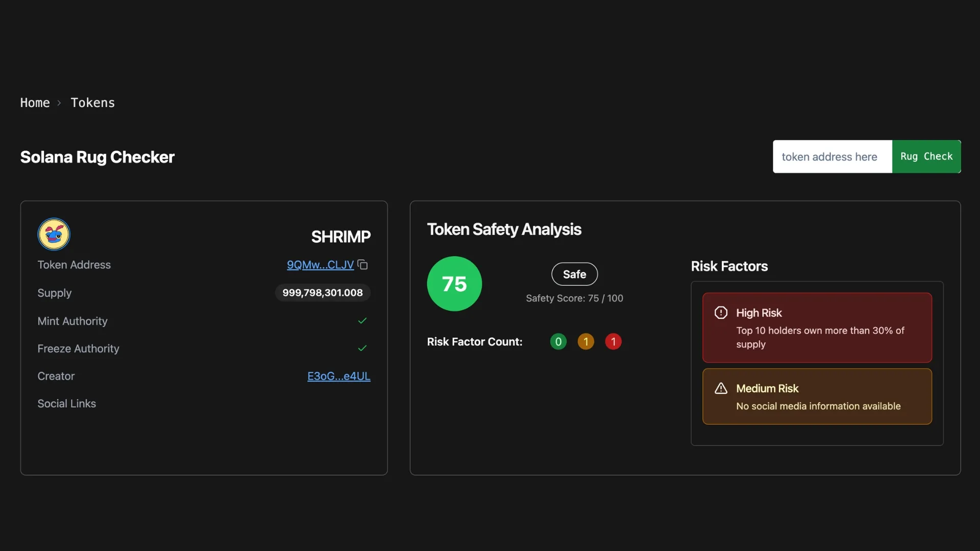
Task: Copy the token address with copy icon
Action: pyautogui.click(x=362, y=265)
